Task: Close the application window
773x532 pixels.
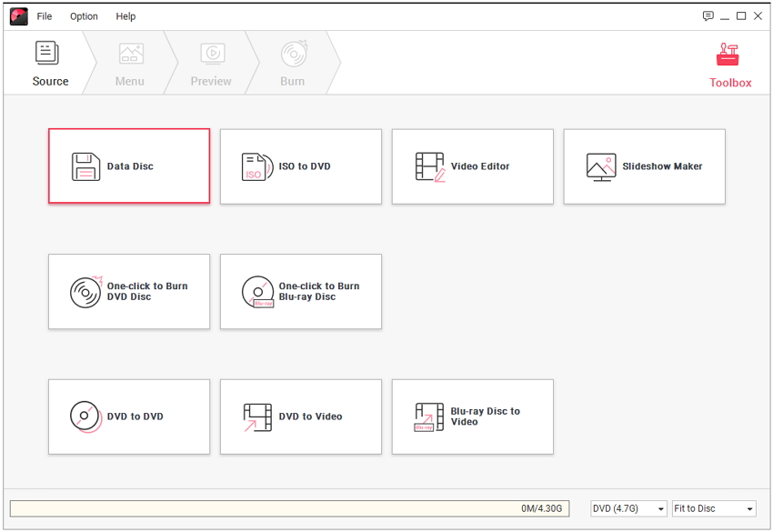Action: click(758, 16)
